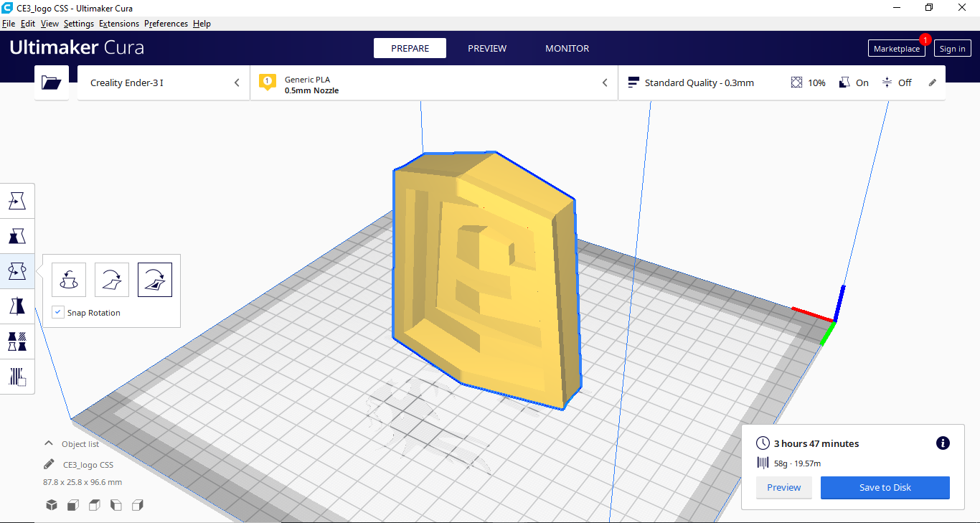Viewport: 980px width, 523px height.
Task: Select the Rotate tool in left toolbar
Action: click(x=17, y=271)
